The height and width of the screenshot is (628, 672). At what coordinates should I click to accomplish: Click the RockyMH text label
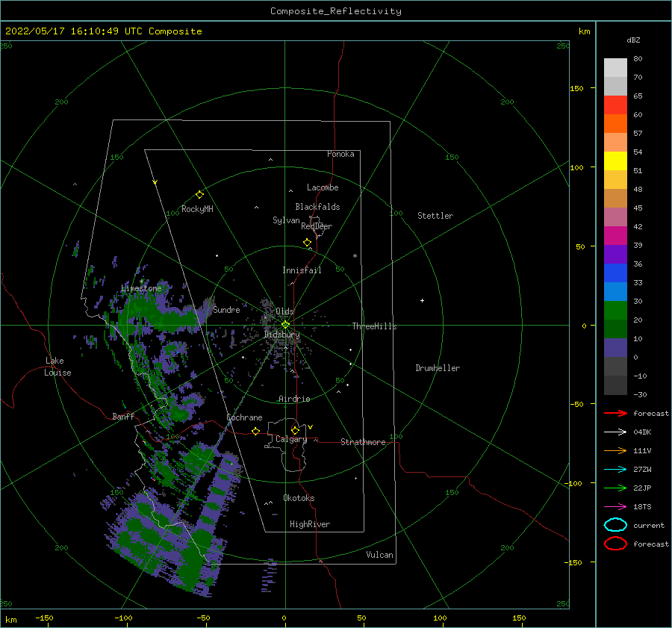(197, 209)
